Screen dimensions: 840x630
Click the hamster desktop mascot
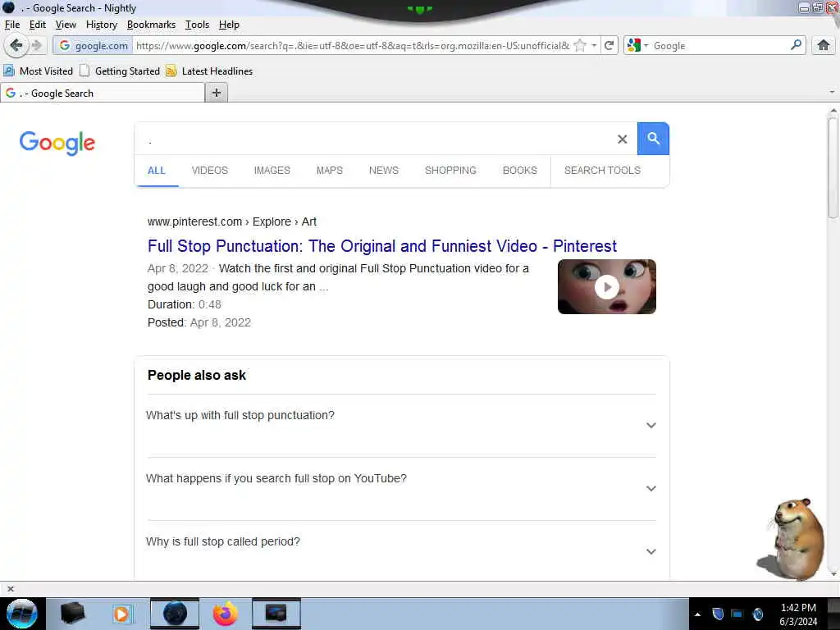pyautogui.click(x=793, y=539)
